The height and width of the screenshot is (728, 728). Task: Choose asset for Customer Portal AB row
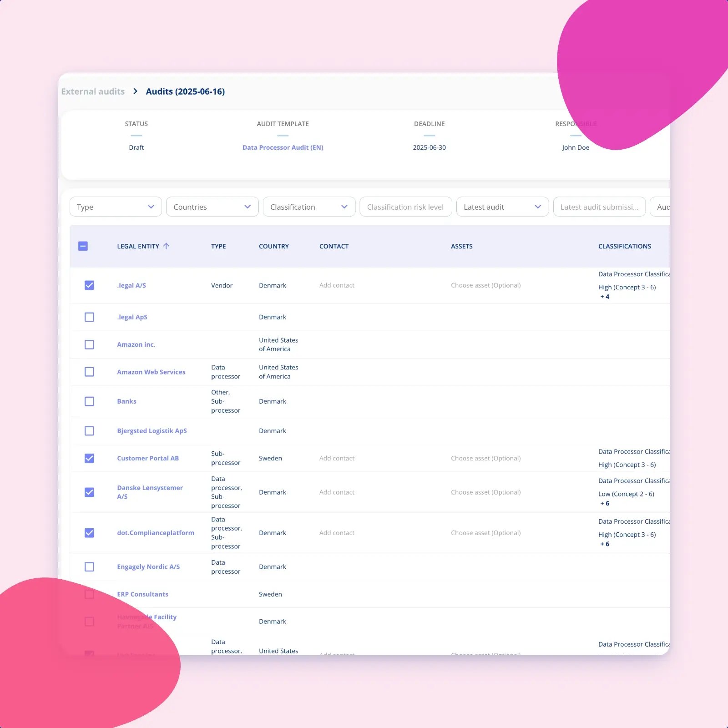click(x=486, y=458)
